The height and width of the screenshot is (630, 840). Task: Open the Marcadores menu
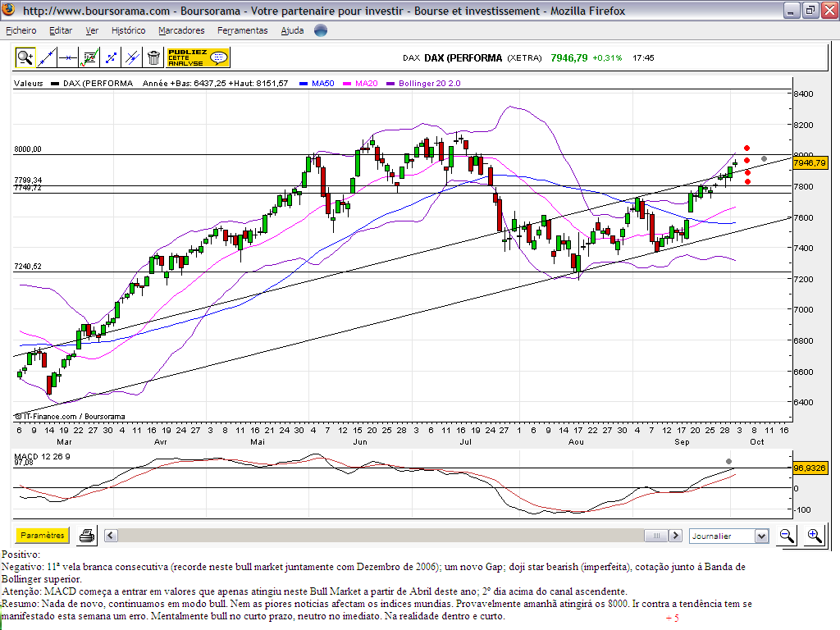click(x=181, y=30)
